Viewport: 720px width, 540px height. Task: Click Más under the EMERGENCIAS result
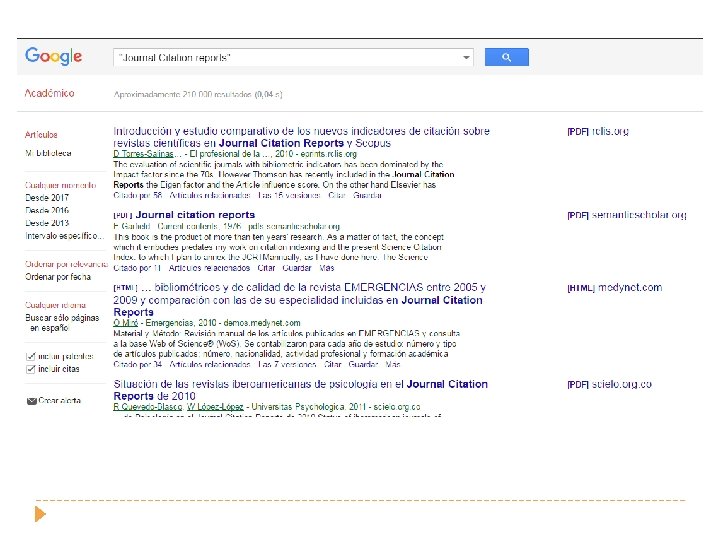[x=393, y=365]
